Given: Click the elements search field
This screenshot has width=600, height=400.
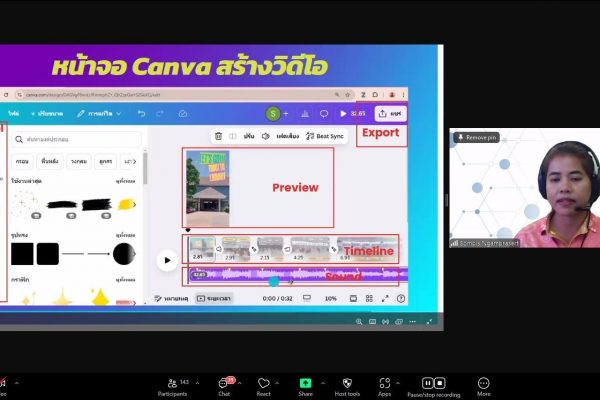Looking at the screenshot, I should click(x=77, y=139).
